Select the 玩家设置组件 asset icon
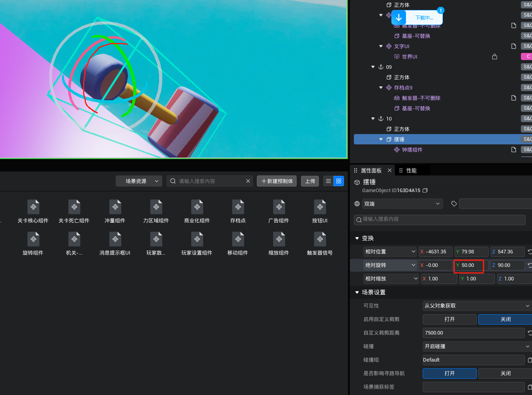The width and height of the screenshot is (532, 395). 197,239
